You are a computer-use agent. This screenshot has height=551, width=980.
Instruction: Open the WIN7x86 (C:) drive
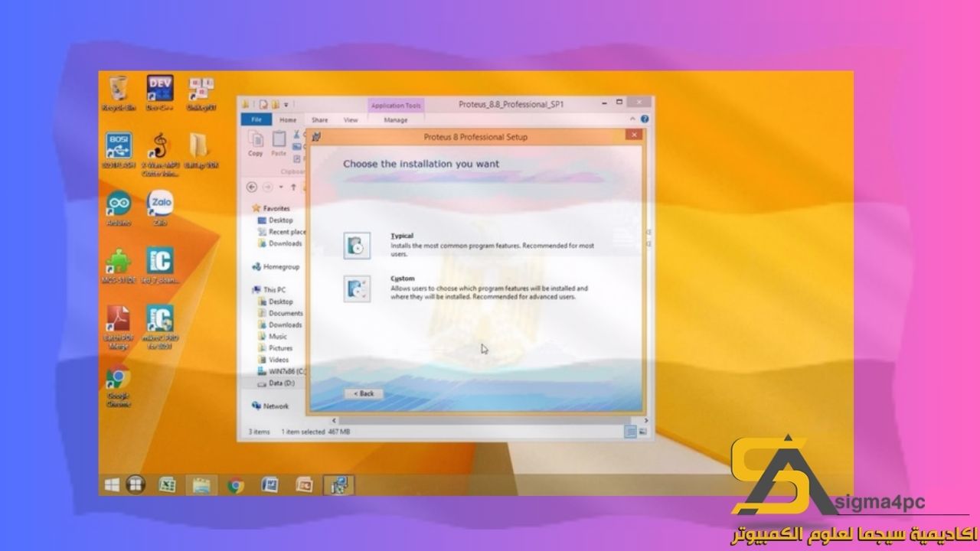[282, 370]
